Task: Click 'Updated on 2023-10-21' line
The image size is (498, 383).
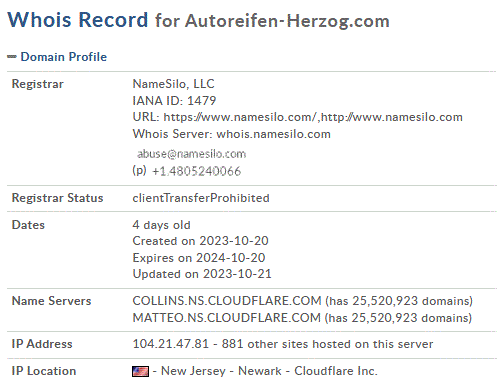Action: 202,274
